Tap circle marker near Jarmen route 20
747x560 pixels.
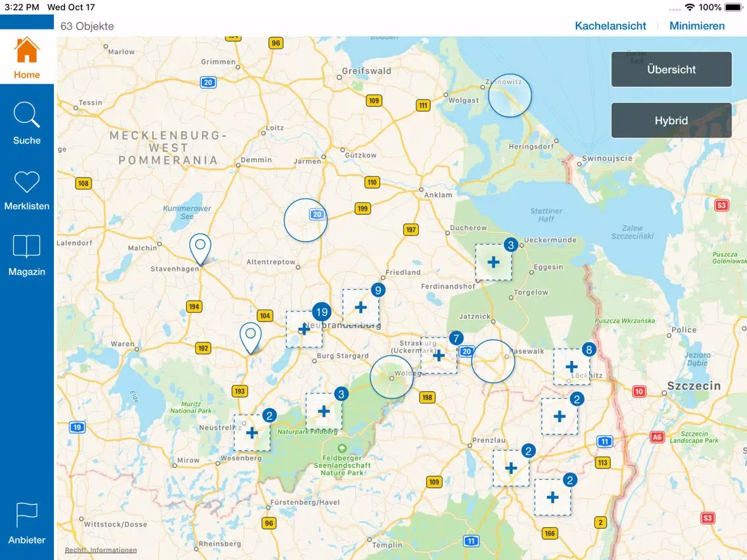click(x=305, y=220)
